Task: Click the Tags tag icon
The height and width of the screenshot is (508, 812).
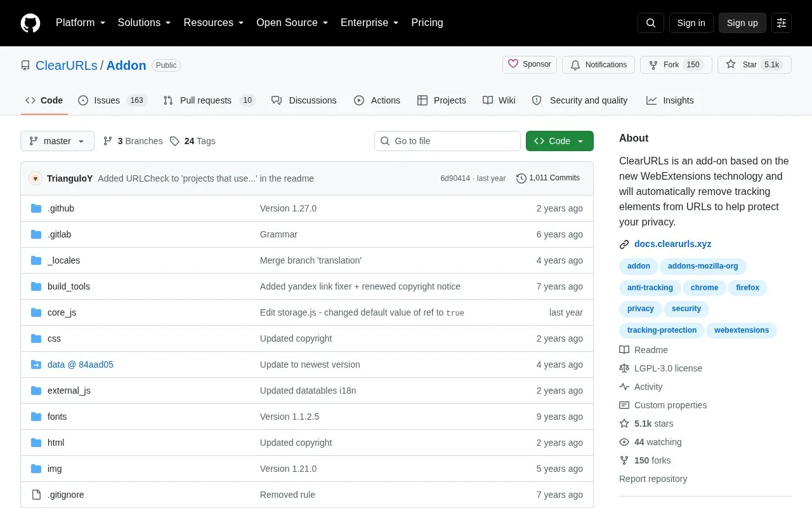Action: tap(175, 141)
